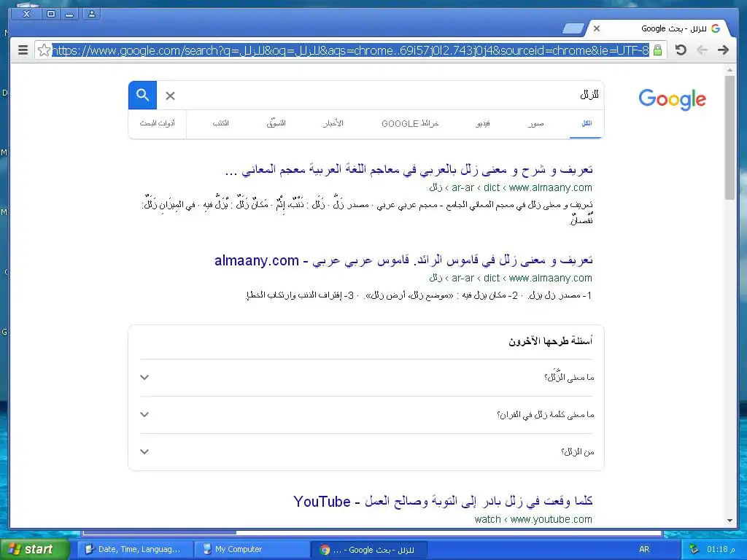Switch to the صور images tab

(x=536, y=124)
